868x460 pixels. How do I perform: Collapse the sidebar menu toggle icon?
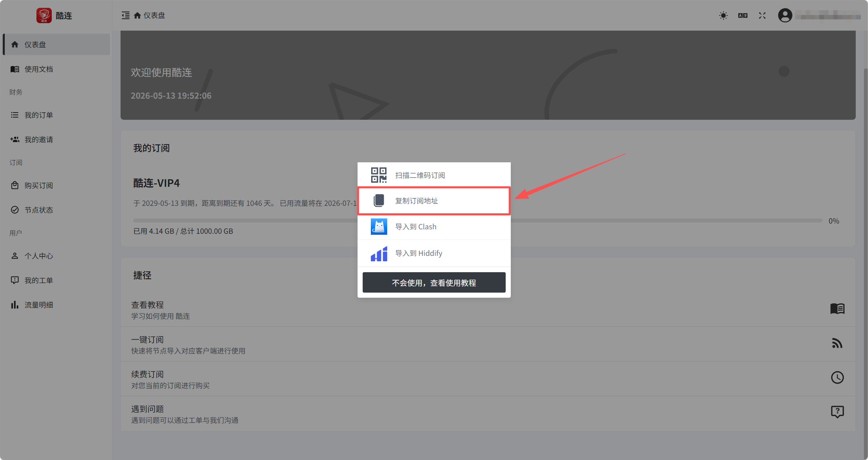[x=126, y=15]
